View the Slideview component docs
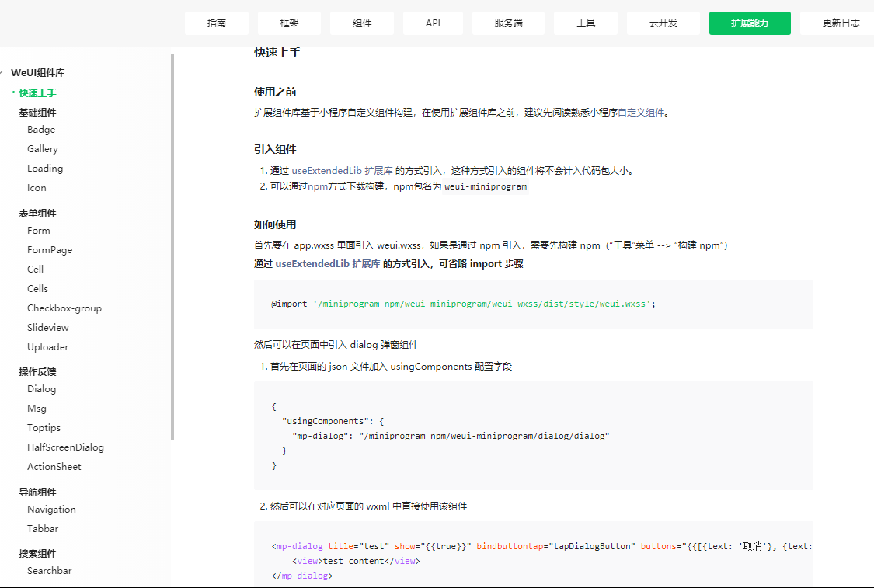Screen dimensions: 874x588 pyautogui.click(x=48, y=327)
